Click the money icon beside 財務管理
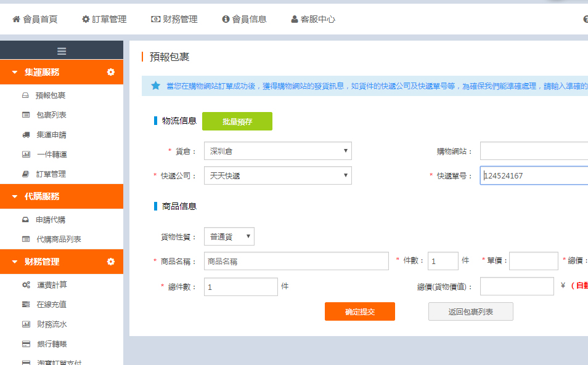 pos(155,19)
